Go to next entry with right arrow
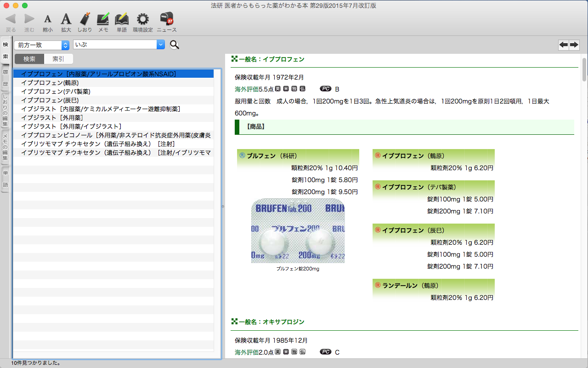588x368 pixels. (574, 45)
